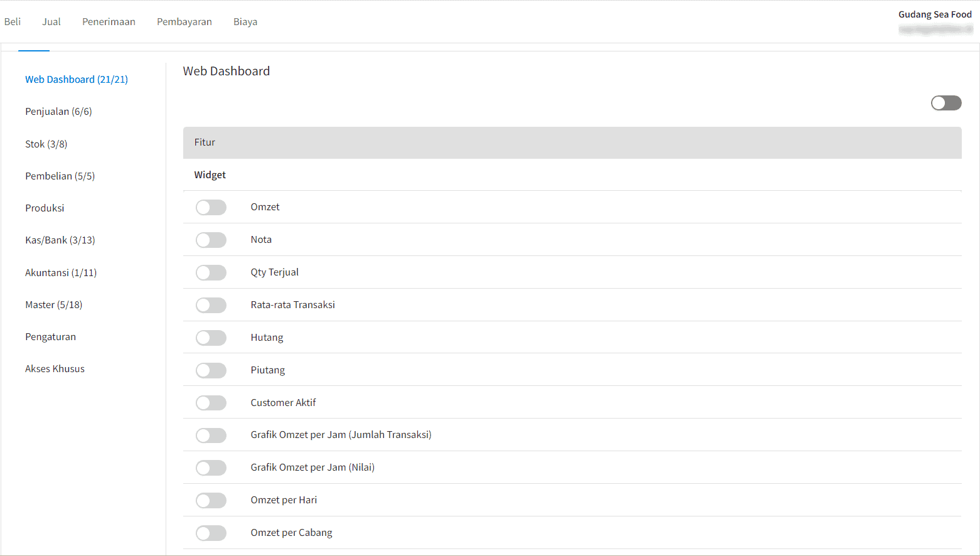Toggle the Piutang widget switch
Image resolution: width=980 pixels, height=556 pixels.
211,371
